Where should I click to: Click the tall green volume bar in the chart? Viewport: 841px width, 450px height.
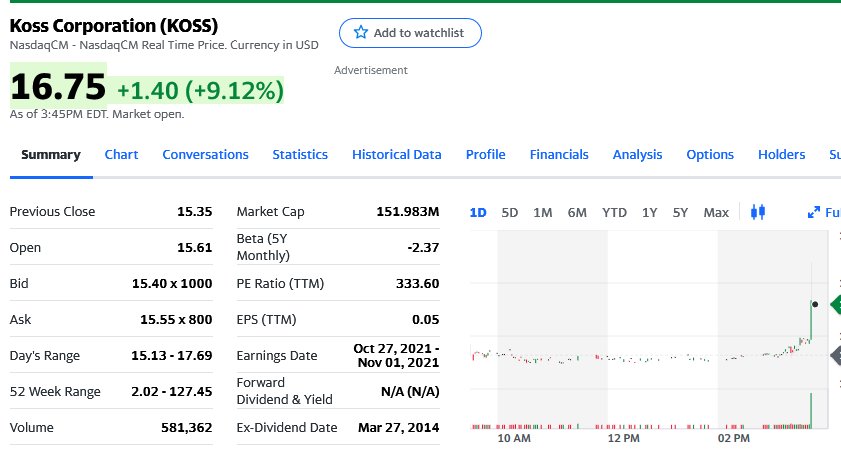point(811,411)
